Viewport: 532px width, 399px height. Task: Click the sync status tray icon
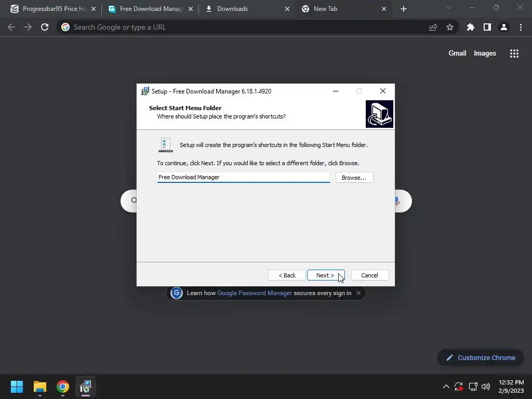tap(459, 387)
